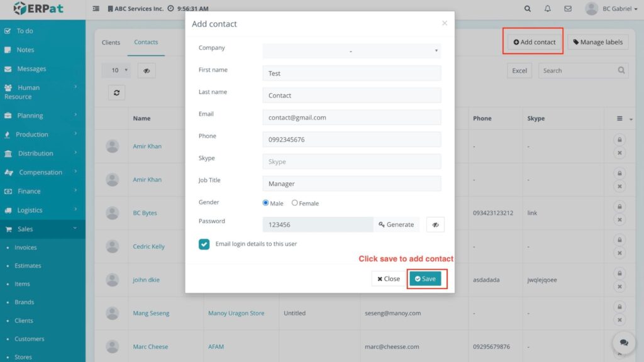Expand Distribution sidebar menu
Image resolution: width=644 pixels, height=362 pixels.
(x=43, y=153)
